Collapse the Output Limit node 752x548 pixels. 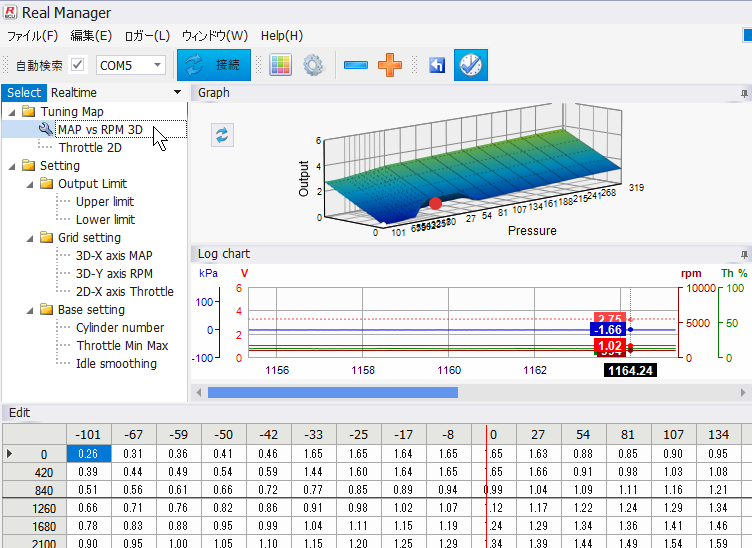point(29,184)
